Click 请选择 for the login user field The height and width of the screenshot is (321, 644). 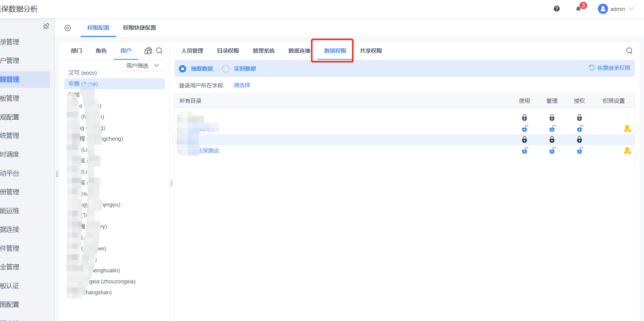(242, 85)
